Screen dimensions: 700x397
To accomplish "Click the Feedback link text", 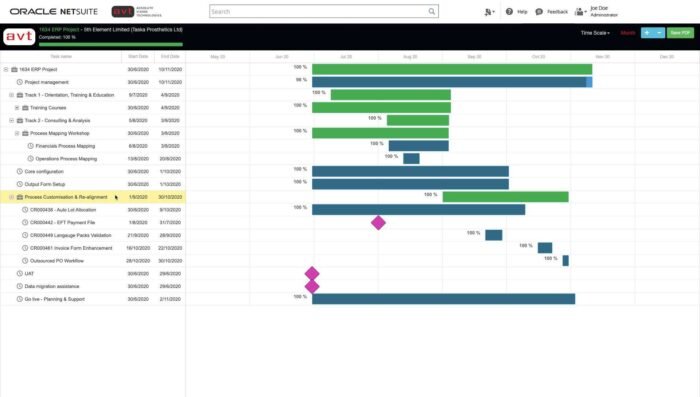I will [x=557, y=12].
